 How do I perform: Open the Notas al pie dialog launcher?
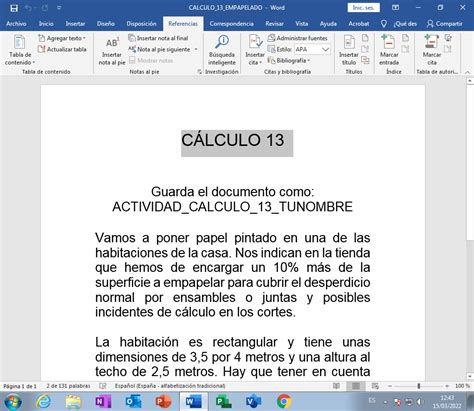pyautogui.click(x=199, y=72)
